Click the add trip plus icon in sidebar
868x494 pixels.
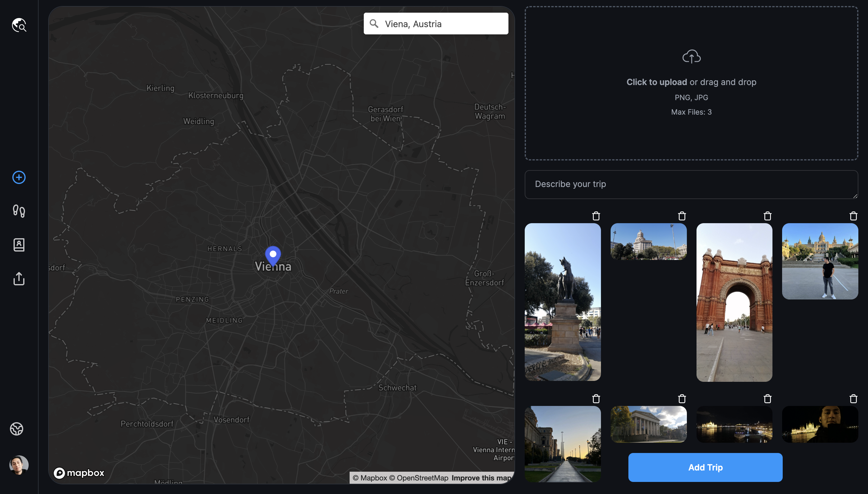coord(19,177)
